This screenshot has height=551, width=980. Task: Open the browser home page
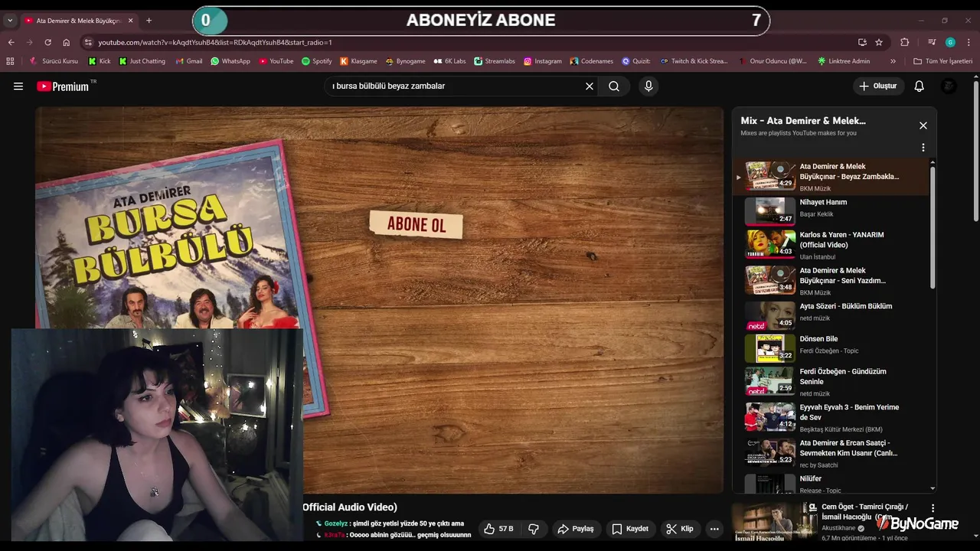click(66, 42)
